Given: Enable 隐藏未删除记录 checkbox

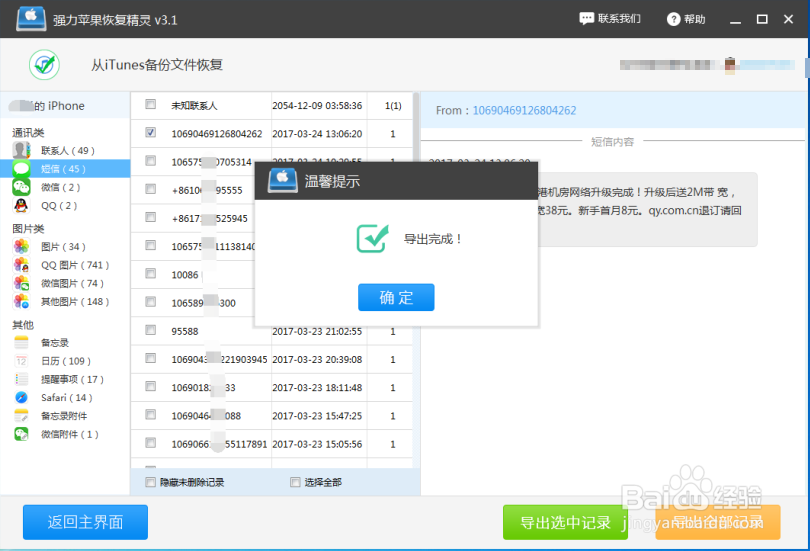Looking at the screenshot, I should pyautogui.click(x=150, y=482).
